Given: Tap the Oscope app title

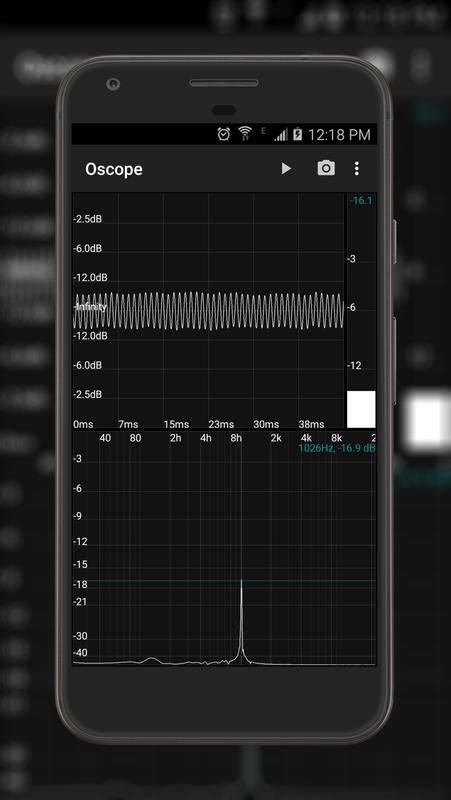Looking at the screenshot, I should (x=114, y=169).
